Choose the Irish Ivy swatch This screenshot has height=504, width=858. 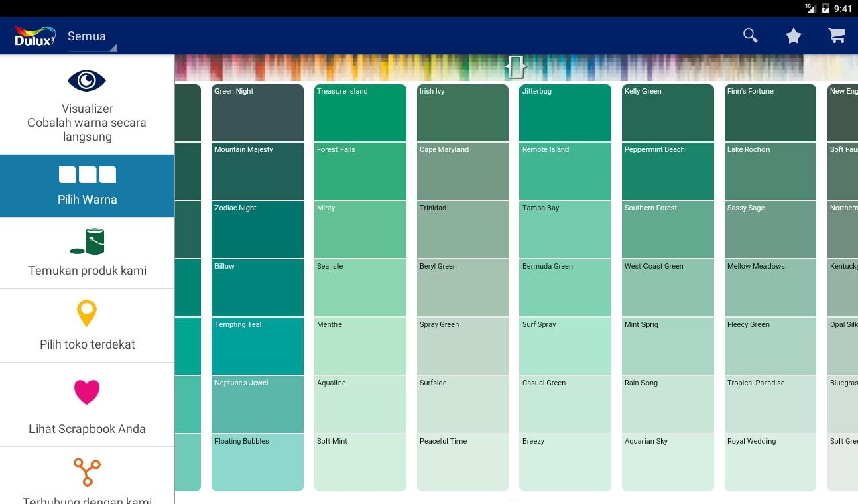(463, 113)
